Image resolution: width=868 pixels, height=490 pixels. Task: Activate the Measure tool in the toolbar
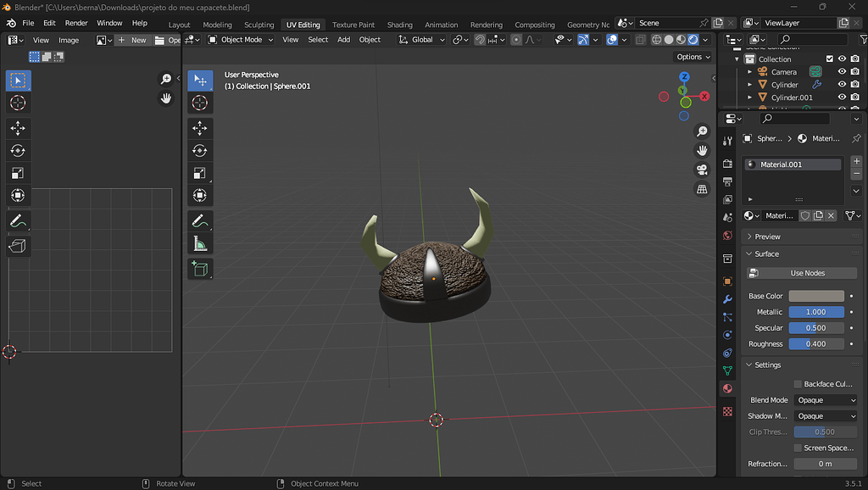click(200, 242)
